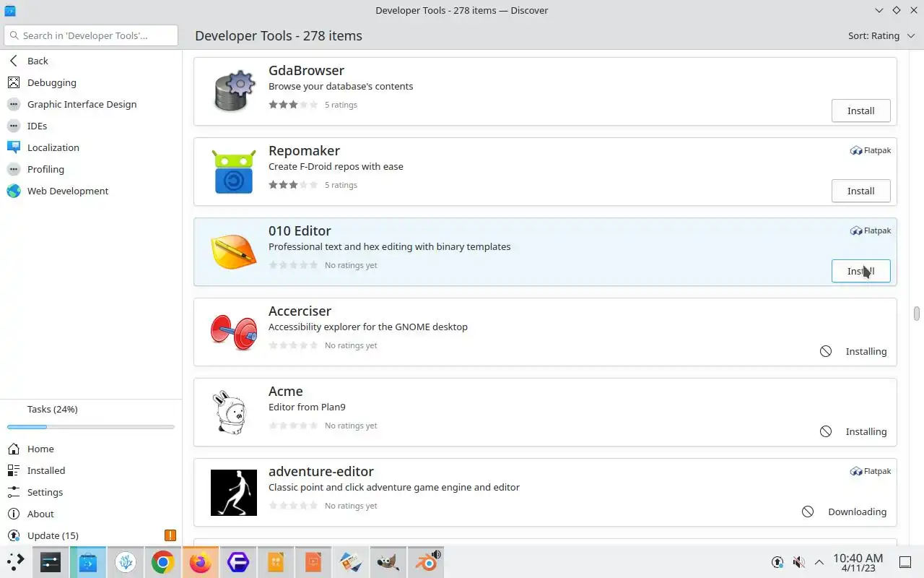Click the 010 Editor orange pen icon
924x578 pixels.
(x=234, y=251)
